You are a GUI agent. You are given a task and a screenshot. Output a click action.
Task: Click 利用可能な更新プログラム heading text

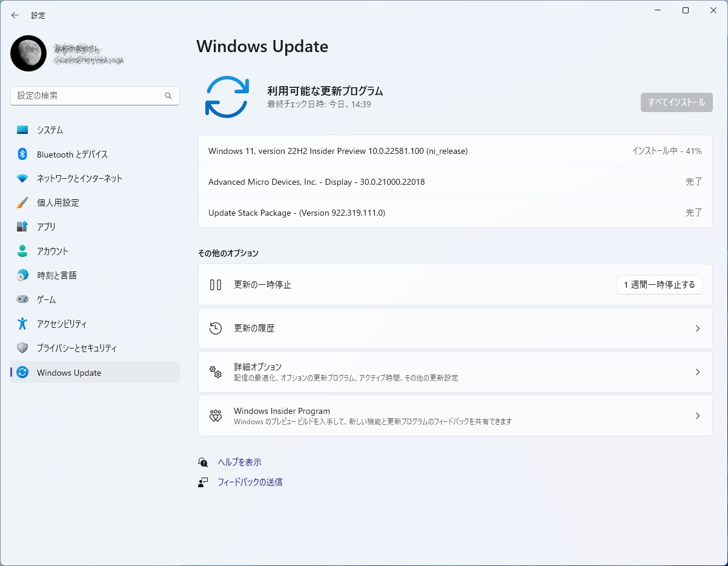tap(325, 91)
